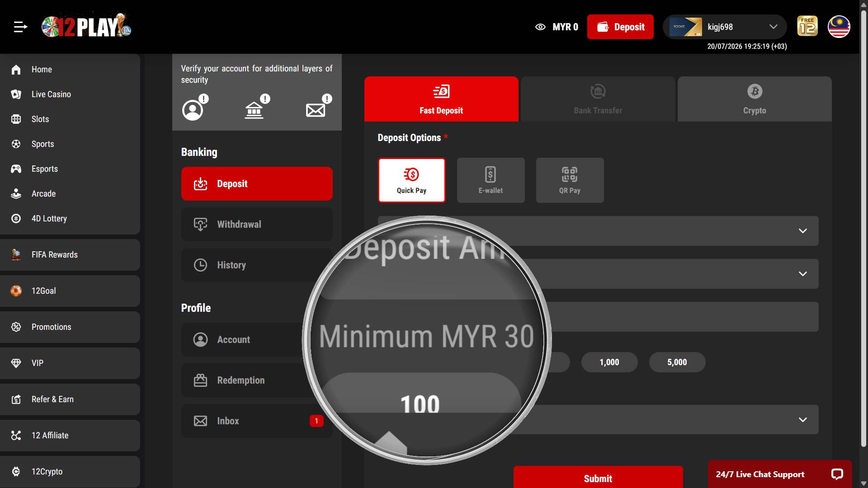Click the FIFA Rewards trophy icon
This screenshot has width=868, height=488.
[x=16, y=255]
